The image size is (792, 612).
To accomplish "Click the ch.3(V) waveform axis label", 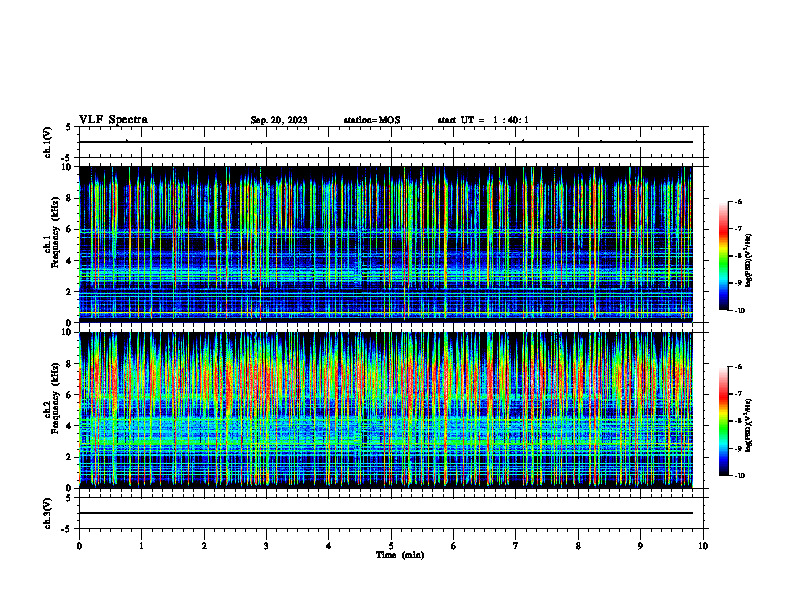I will pyautogui.click(x=48, y=513).
